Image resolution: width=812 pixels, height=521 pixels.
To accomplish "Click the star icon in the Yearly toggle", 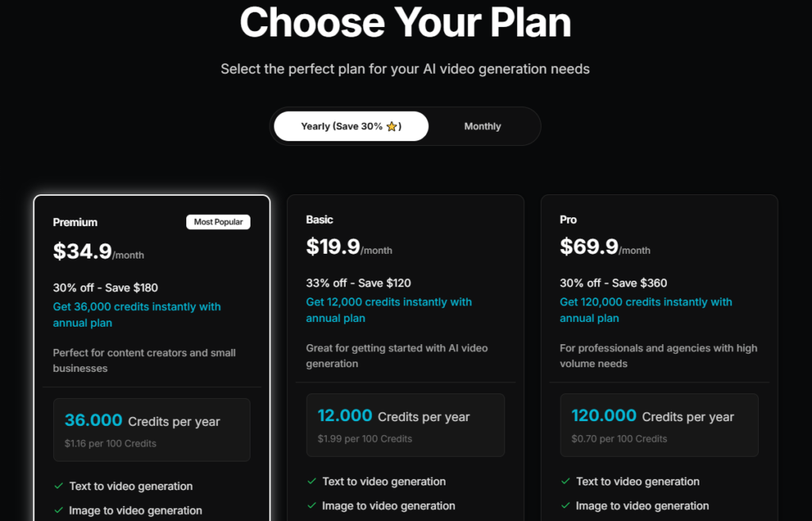I will (x=392, y=126).
